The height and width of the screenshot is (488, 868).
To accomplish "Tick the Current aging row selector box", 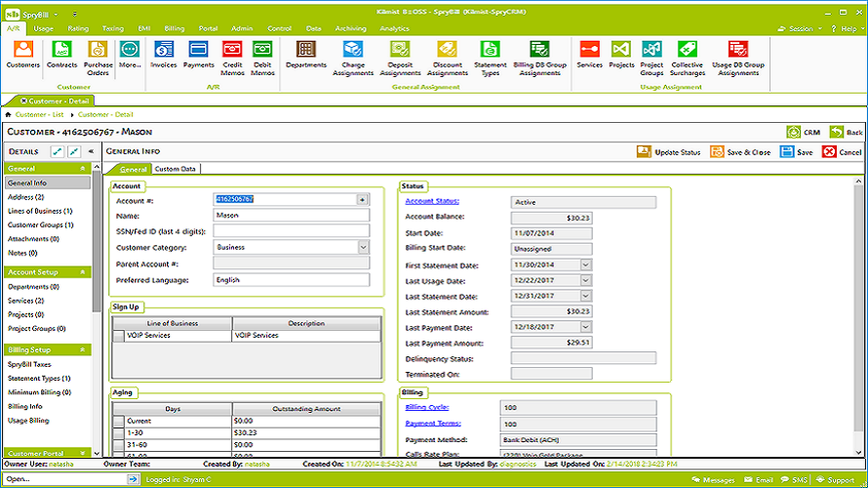I will [118, 421].
